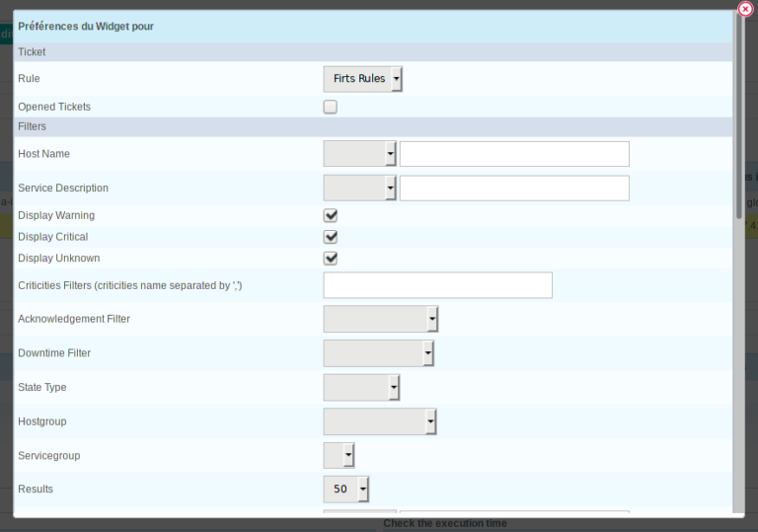Click the Criticities Filters input field
This screenshot has width=758, height=532.
(x=437, y=285)
